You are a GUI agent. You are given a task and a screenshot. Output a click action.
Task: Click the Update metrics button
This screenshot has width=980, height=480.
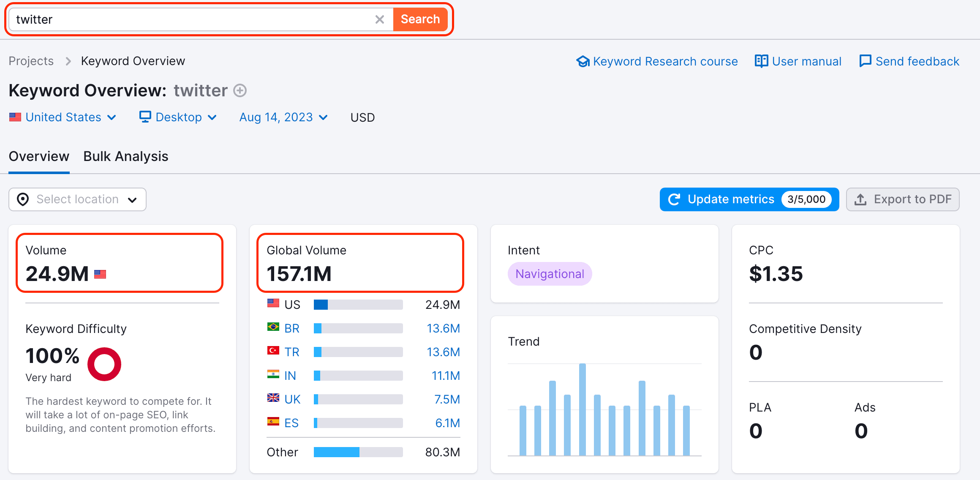[749, 199]
